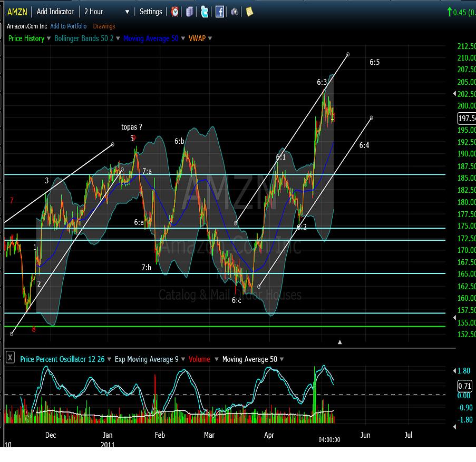Expand the VWAP dropdown arrow

[210, 38]
